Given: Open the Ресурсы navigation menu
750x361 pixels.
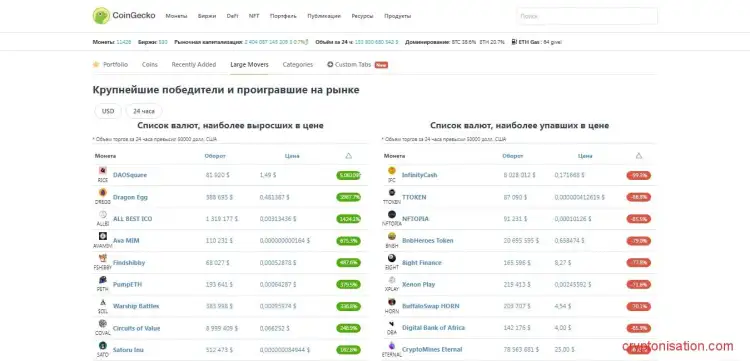Looking at the screenshot, I should click(x=363, y=16).
